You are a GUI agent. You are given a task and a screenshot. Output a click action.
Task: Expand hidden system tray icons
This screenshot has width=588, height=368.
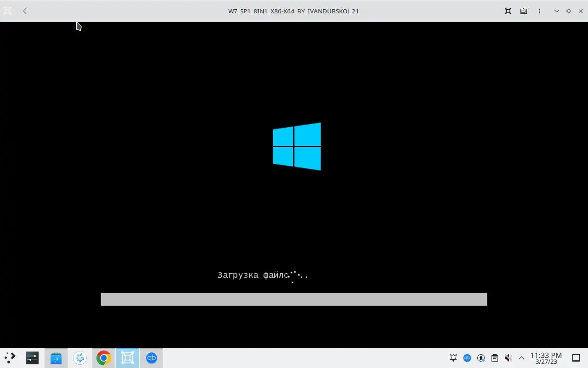(x=521, y=358)
